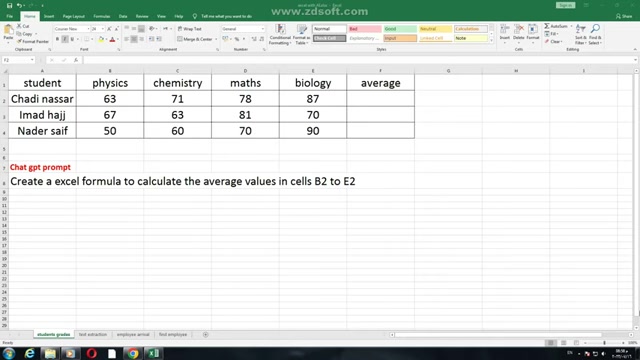The image size is (640, 360).
Task: Click the Percent Style icon
Action: click(237, 39)
